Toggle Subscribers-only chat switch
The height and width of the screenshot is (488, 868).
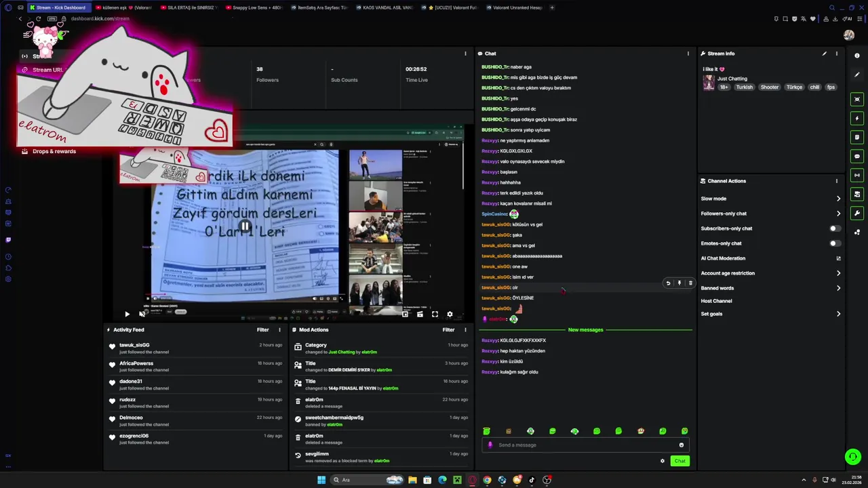[x=835, y=228]
